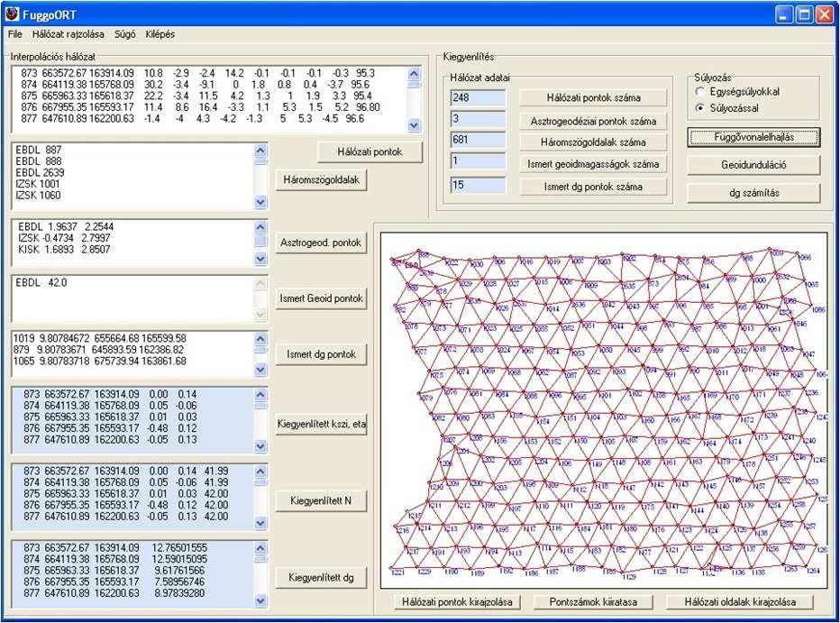This screenshot has width=840, height=623.
Task: Click the down arrow of the list beside Kiegyenlített dg
Action: (x=260, y=600)
